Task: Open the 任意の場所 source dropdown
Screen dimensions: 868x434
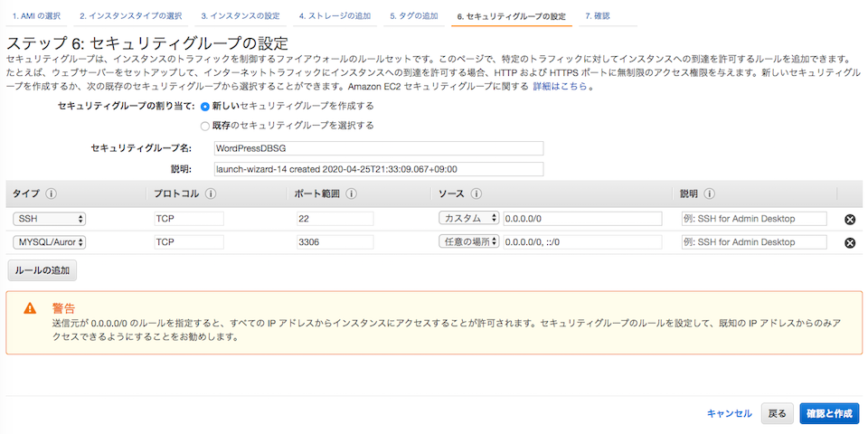Action: click(x=469, y=242)
